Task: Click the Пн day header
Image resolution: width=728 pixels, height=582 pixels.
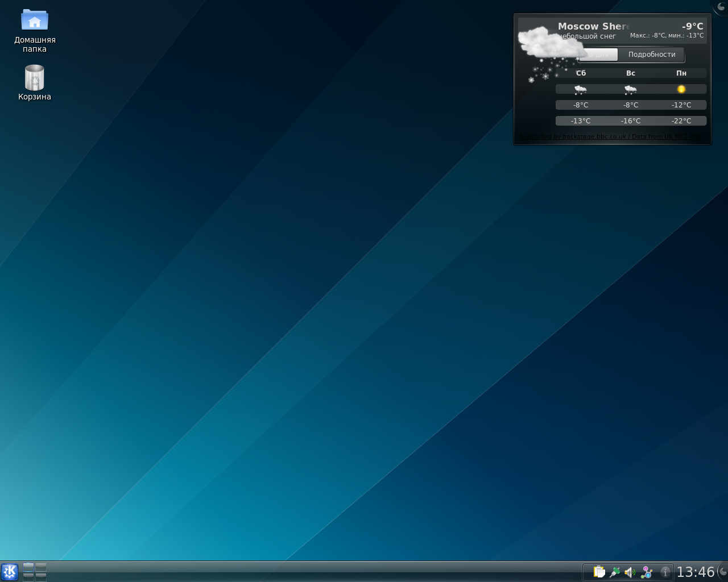Action: click(681, 73)
